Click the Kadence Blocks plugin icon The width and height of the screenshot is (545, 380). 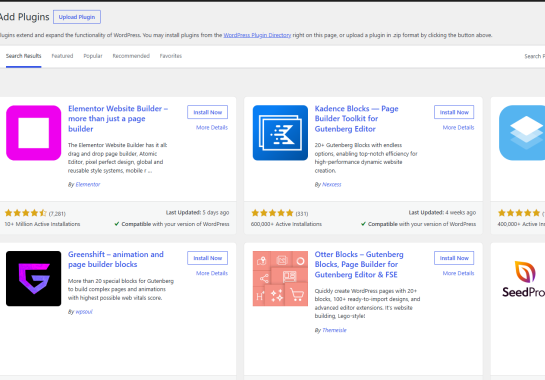tap(280, 133)
